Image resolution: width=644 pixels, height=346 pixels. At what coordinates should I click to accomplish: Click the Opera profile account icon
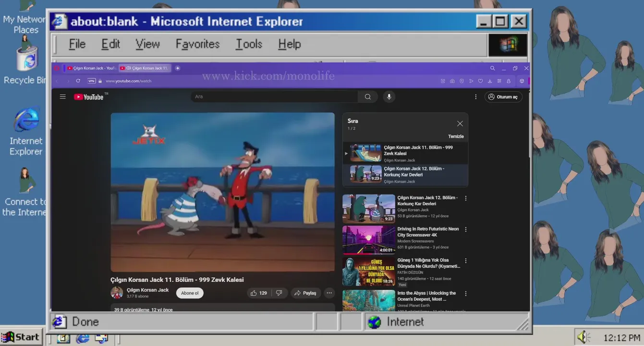(x=509, y=81)
